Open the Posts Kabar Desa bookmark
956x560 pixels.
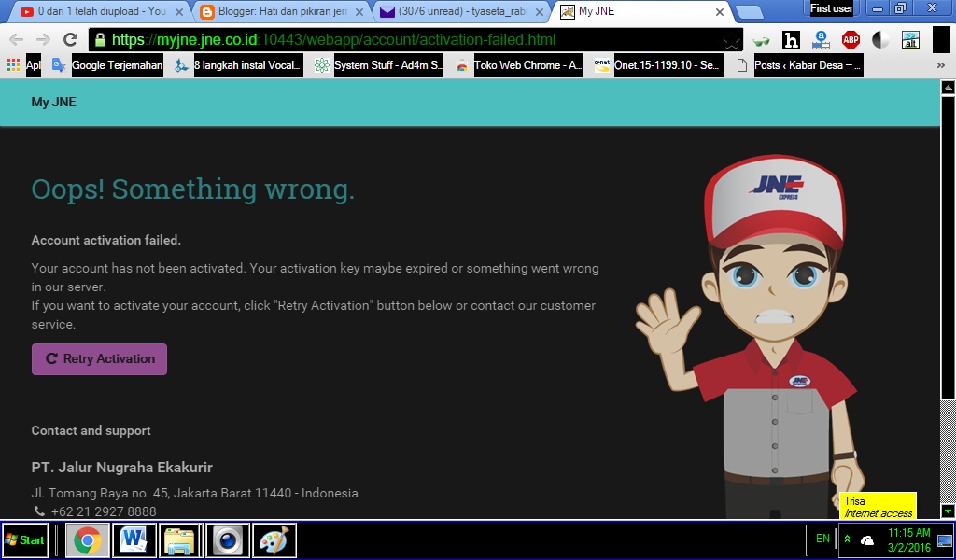(799, 65)
